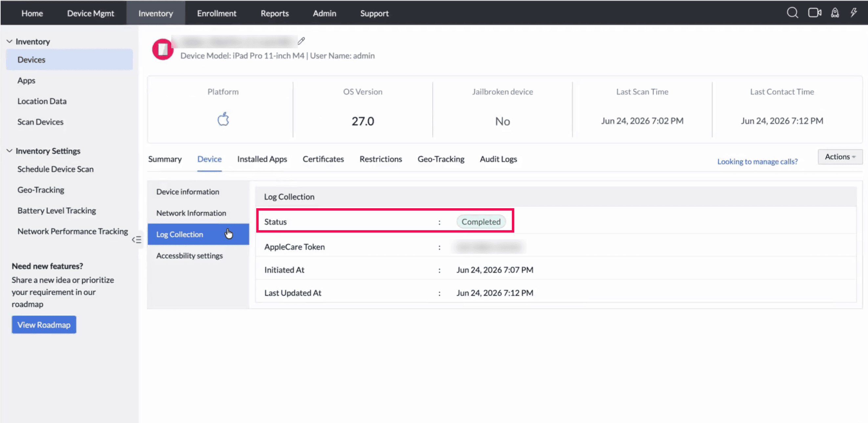Click the View Roadmap button
Screen dimensions: 868x423
44,325
